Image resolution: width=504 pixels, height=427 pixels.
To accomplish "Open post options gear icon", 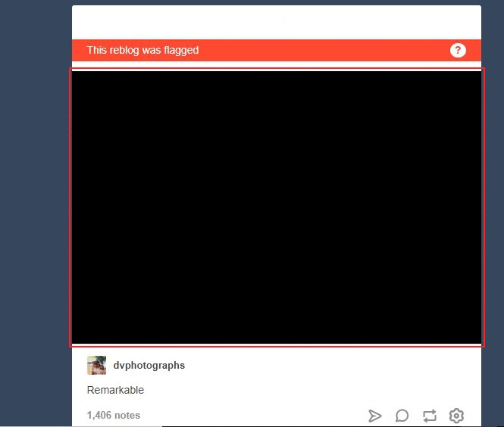I will click(456, 416).
